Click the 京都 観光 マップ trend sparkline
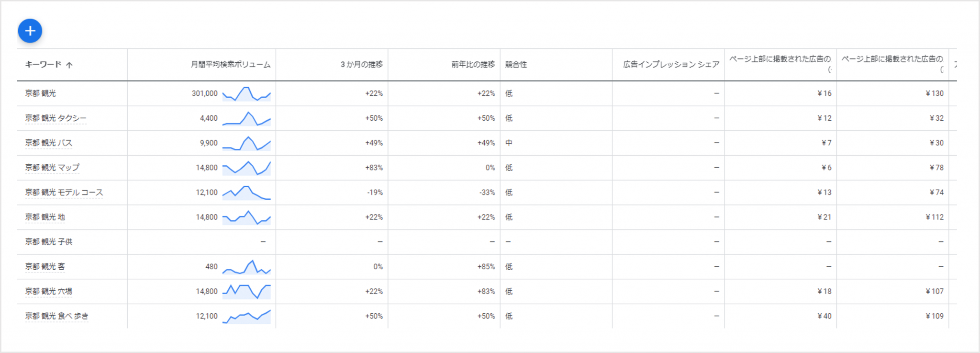The height and width of the screenshot is (353, 980). tap(246, 168)
